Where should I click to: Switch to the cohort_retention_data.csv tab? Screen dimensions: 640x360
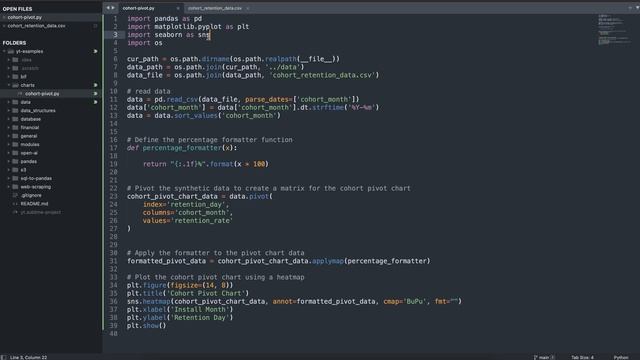point(215,8)
